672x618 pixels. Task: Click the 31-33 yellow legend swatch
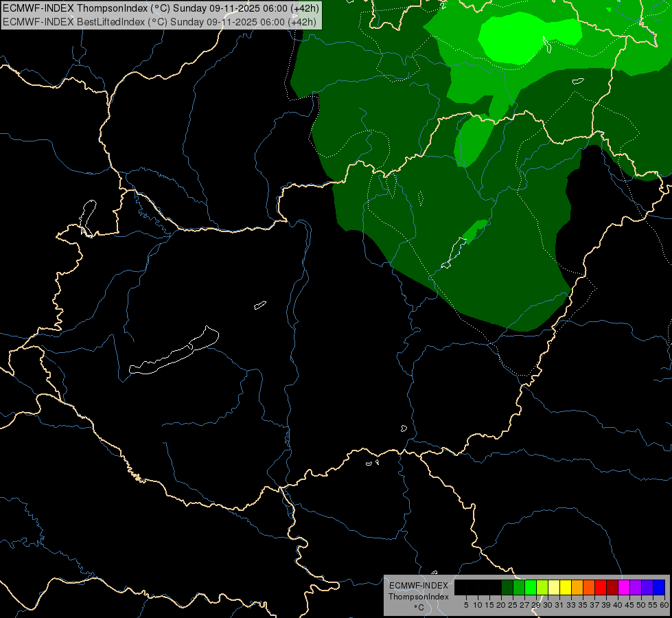point(566,587)
